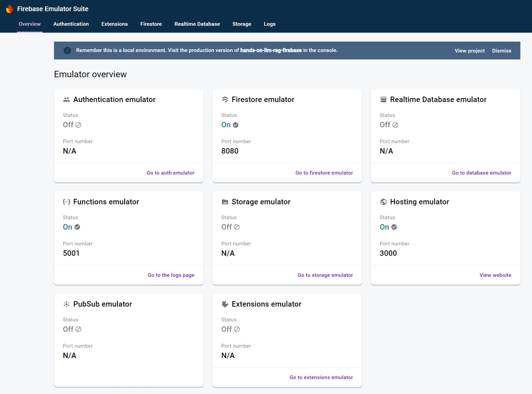Click the Hosting emulator On checkmark icon

coord(394,227)
